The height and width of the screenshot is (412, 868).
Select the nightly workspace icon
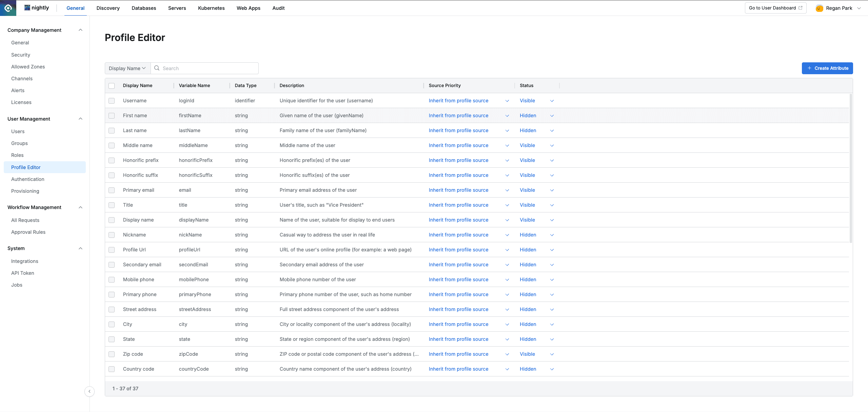click(27, 7)
